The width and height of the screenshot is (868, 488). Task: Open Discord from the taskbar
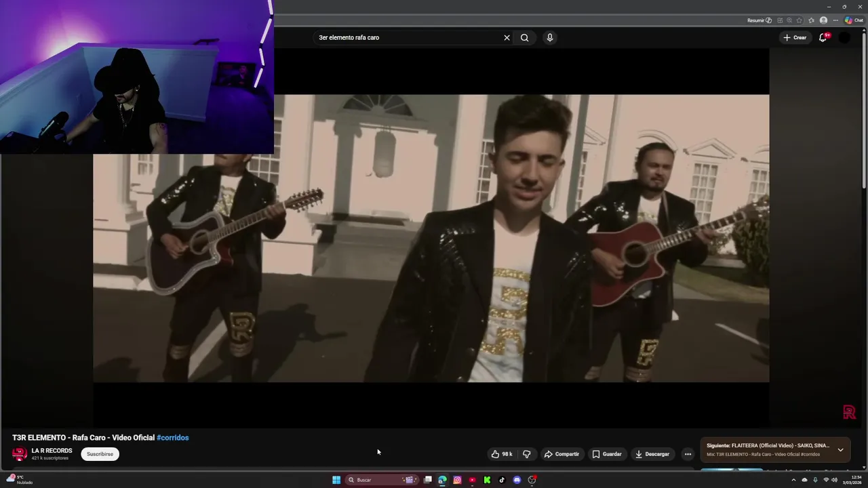(x=517, y=480)
